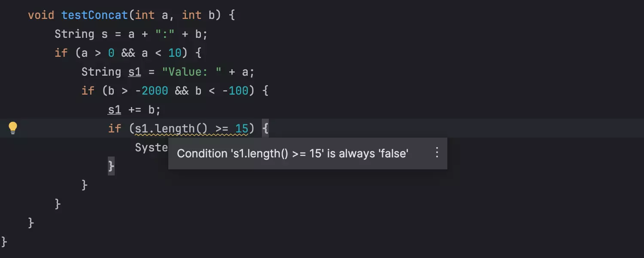
Task: Click the highlighted matching closing brace
Action: 111,166
